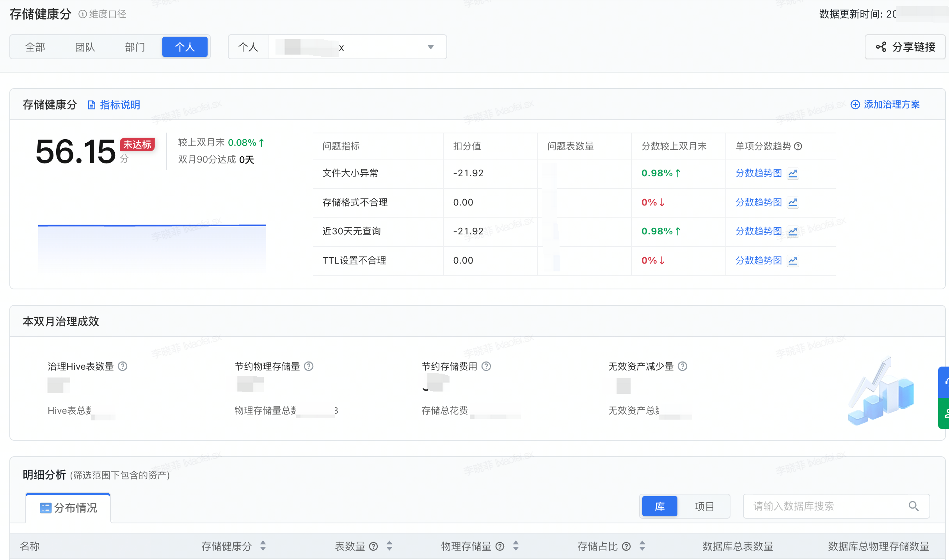Screen dimensions: 949x560
Task: Toggle detail view to 项目
Action: (704, 506)
